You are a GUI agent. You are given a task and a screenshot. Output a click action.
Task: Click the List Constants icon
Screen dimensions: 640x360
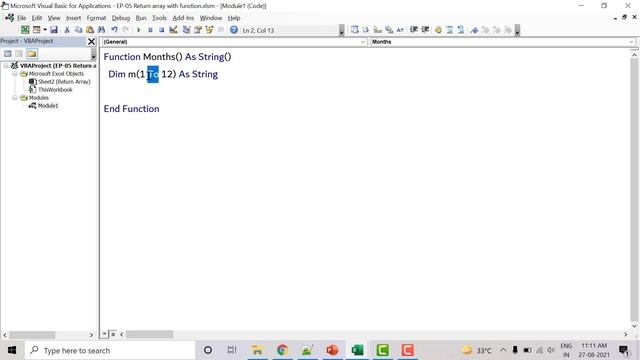pos(366,30)
